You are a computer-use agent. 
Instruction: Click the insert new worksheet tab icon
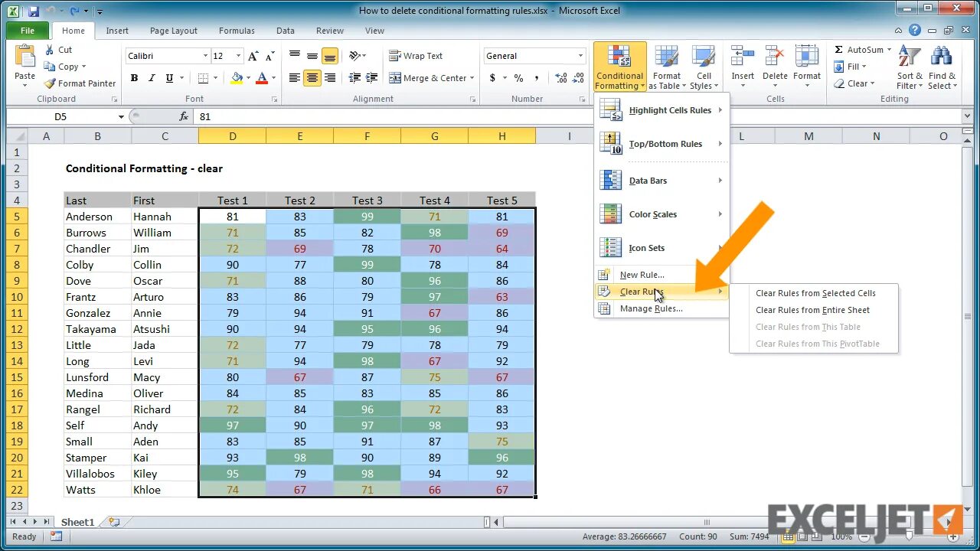[x=114, y=522]
